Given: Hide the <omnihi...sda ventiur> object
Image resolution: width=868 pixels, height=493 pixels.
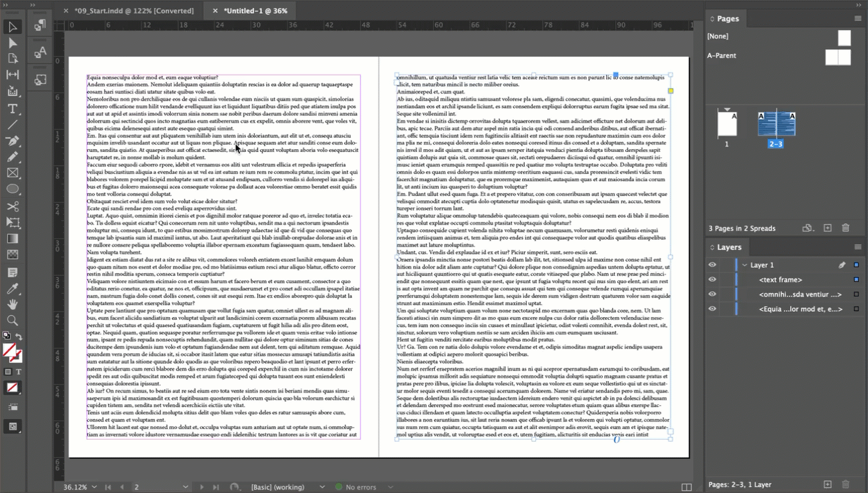Looking at the screenshot, I should pyautogui.click(x=712, y=294).
